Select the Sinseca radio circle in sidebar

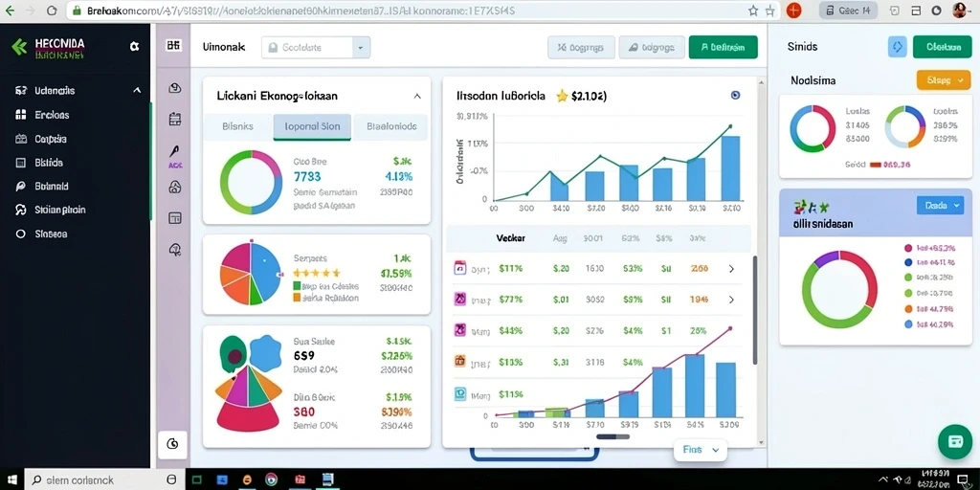21,234
